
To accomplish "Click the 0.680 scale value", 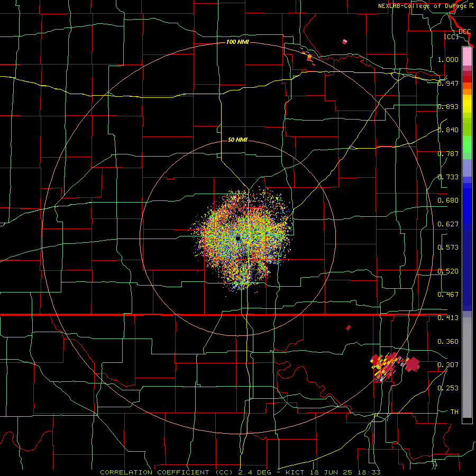I will click(x=448, y=200).
